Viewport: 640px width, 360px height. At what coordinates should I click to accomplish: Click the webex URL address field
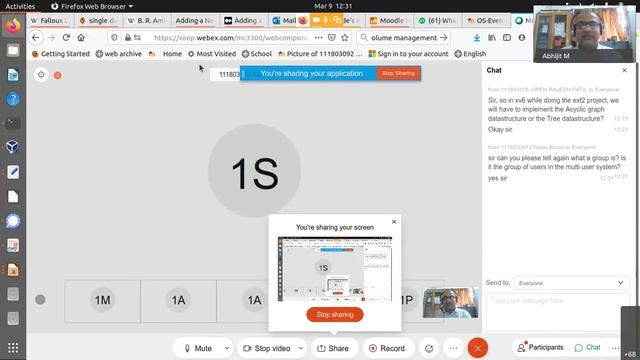pyautogui.click(x=231, y=38)
